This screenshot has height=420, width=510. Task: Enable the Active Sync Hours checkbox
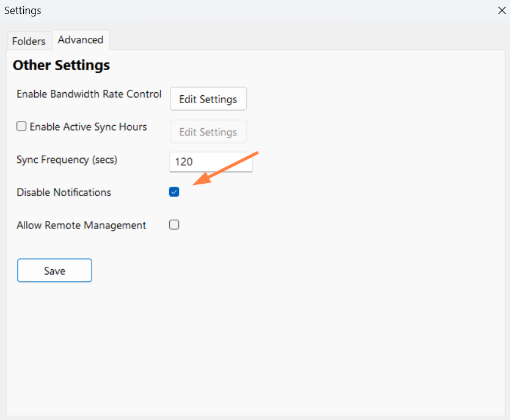pos(21,127)
